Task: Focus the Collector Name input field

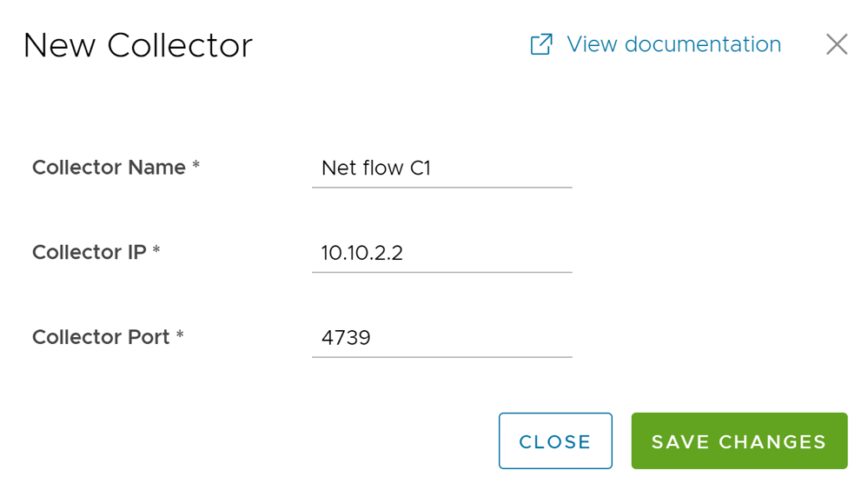Action: (441, 168)
